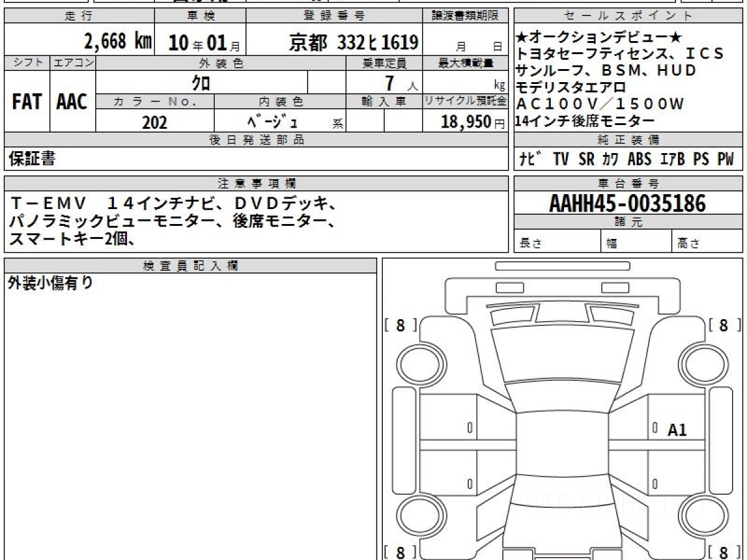Click the A1 damage mark on the car diagram
The image size is (747, 560).
pyautogui.click(x=677, y=429)
